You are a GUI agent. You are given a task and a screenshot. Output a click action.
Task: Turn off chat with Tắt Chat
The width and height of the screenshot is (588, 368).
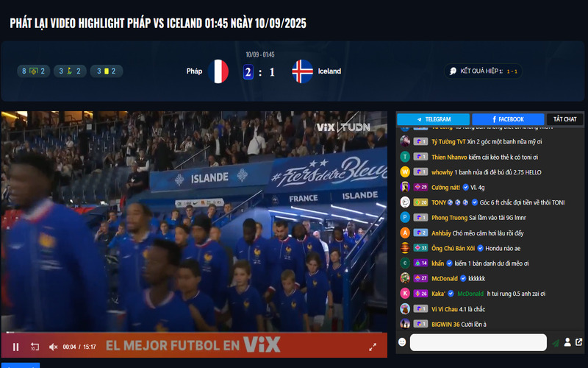click(564, 119)
